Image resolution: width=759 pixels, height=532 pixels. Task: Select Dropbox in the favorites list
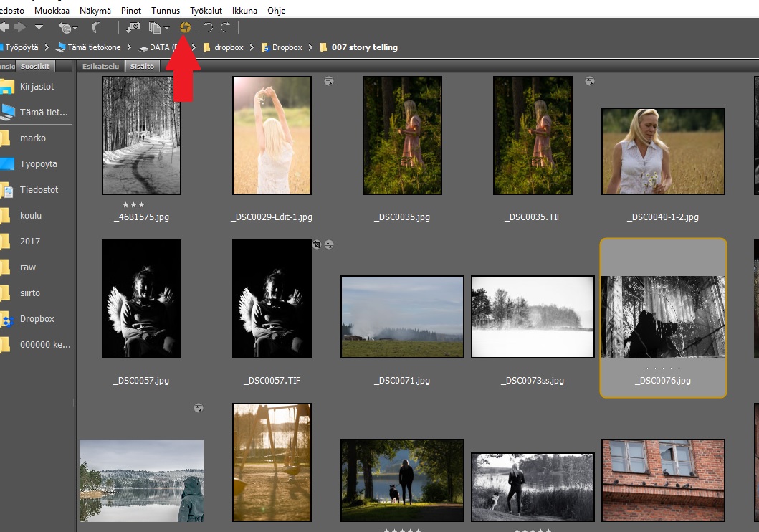37,319
